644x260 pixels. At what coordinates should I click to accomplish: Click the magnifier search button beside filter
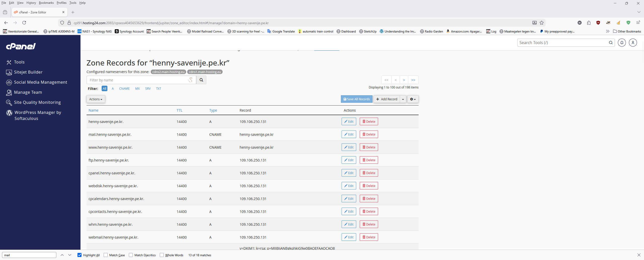click(x=201, y=80)
